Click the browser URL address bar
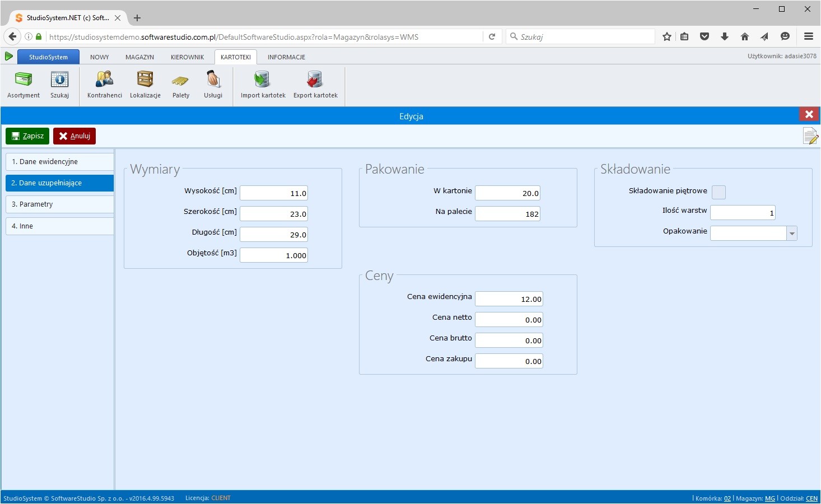This screenshot has height=504, width=821. coord(263,36)
